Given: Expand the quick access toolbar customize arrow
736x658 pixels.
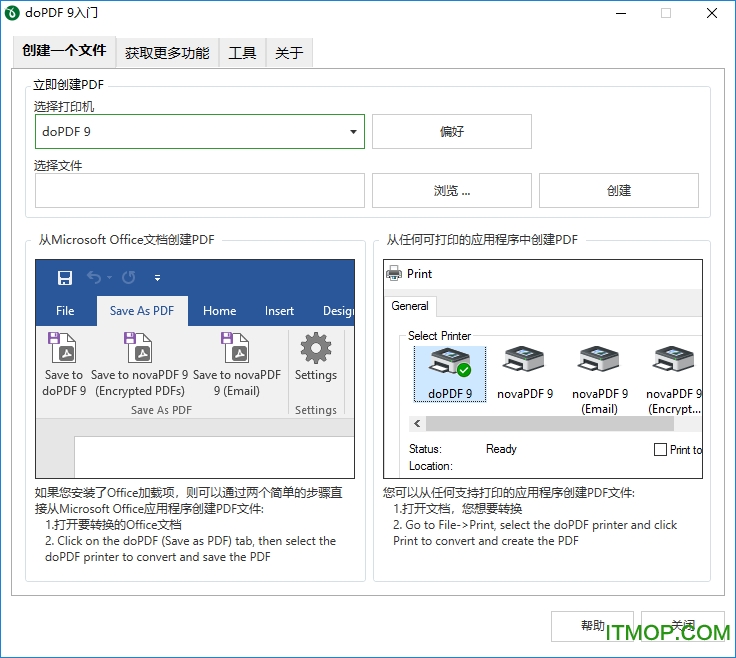Looking at the screenshot, I should point(157,278).
